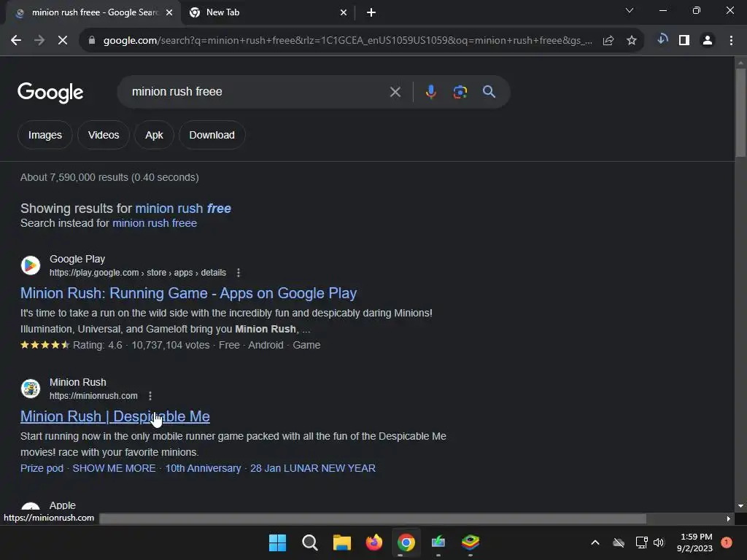Open the clock showing 1:59 PM
Image resolution: width=747 pixels, height=560 pixels.
click(694, 542)
